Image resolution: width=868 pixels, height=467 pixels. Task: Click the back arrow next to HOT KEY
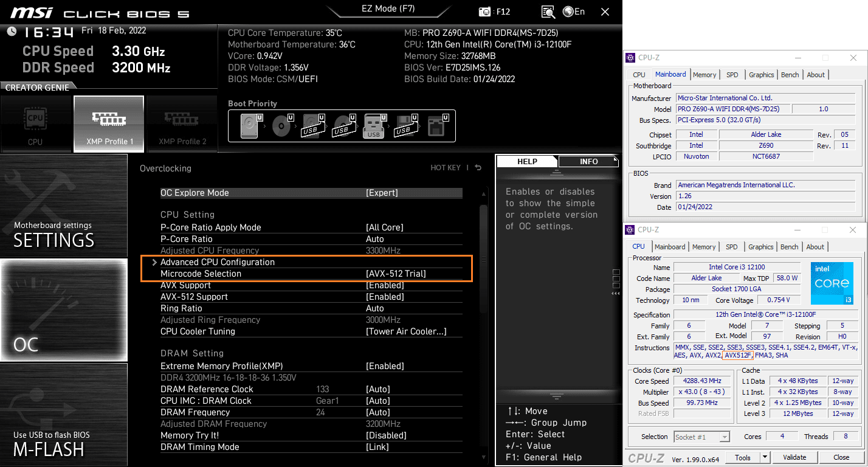point(478,168)
